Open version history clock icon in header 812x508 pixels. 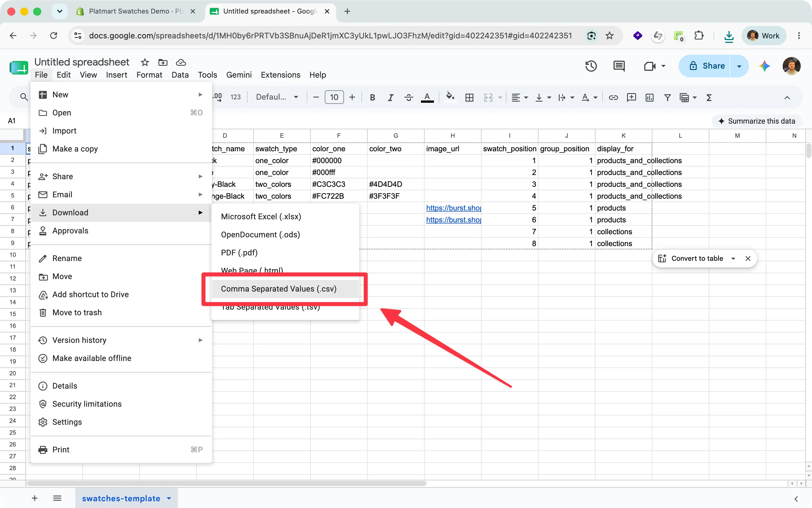[591, 66]
